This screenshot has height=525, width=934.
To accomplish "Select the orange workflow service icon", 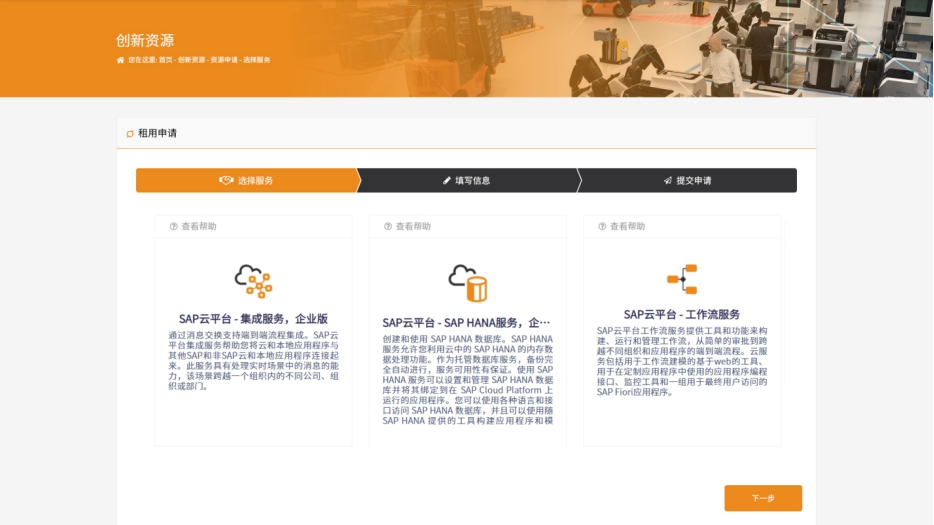I will pyautogui.click(x=682, y=279).
